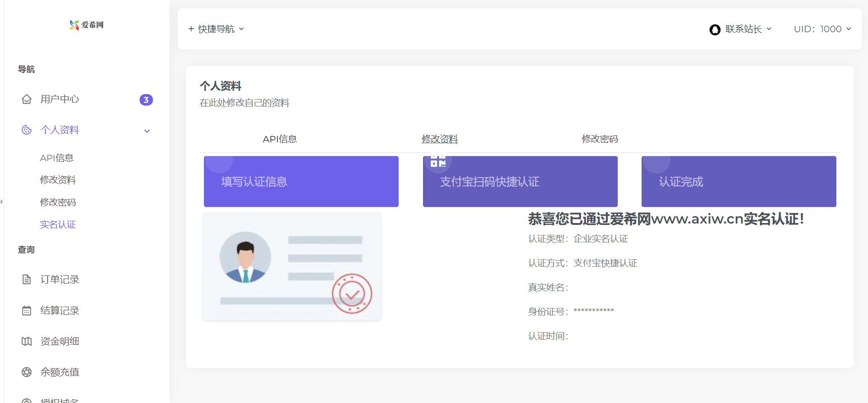Click the QR code icon on 支付宝扫码快捷认证
Image resolution: width=868 pixels, height=403 pixels.
pos(438,161)
